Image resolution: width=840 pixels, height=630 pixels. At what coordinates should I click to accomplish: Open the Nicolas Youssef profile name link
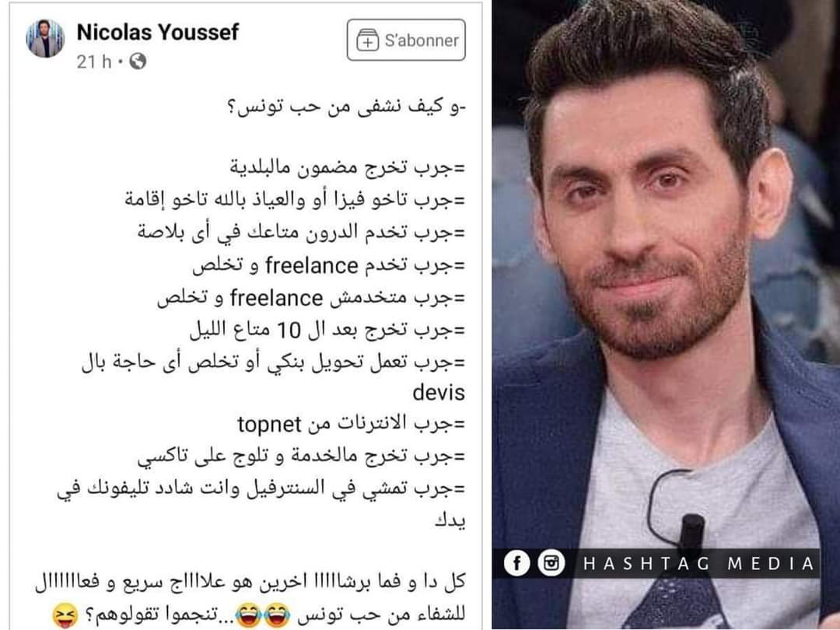tap(157, 32)
